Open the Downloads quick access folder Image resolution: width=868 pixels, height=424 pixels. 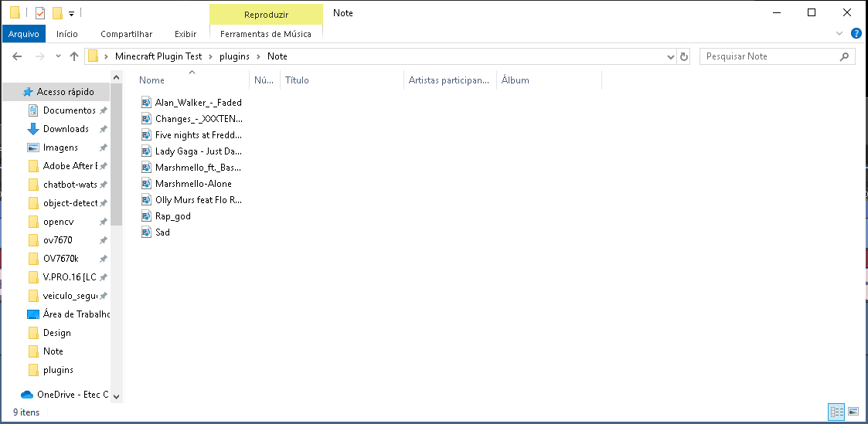point(66,129)
